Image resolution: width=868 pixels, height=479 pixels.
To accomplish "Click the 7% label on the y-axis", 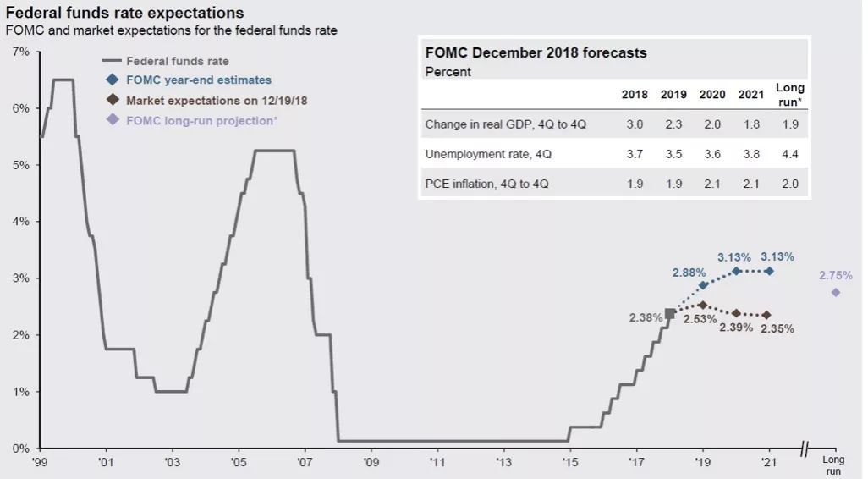I will [21, 52].
